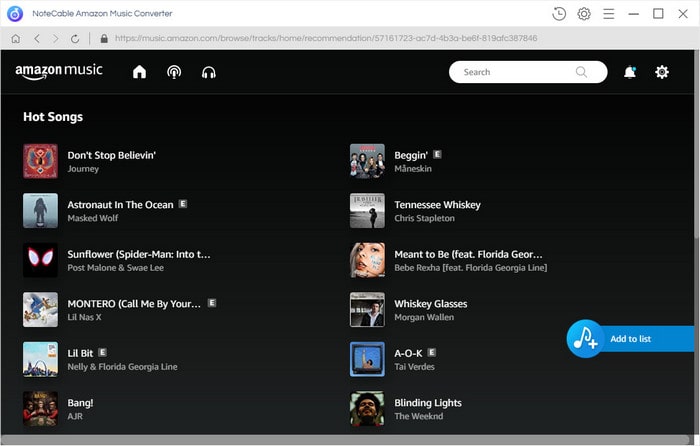Open Blinding Lights album art

coord(367,408)
